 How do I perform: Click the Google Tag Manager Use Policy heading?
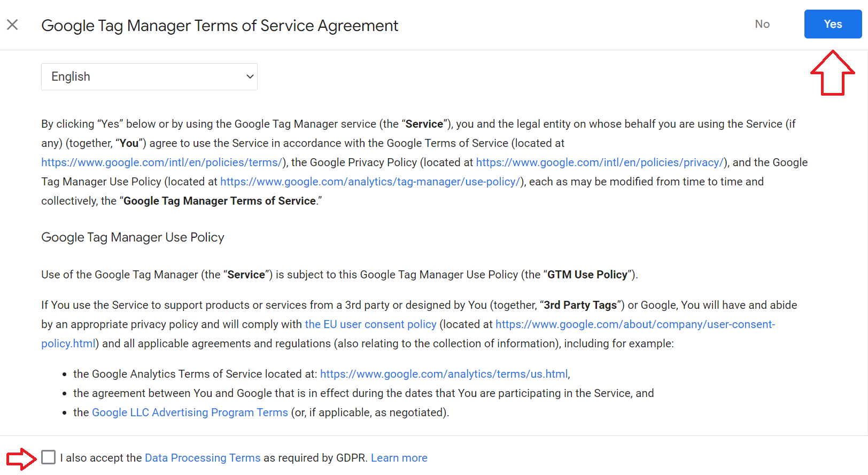coord(133,237)
